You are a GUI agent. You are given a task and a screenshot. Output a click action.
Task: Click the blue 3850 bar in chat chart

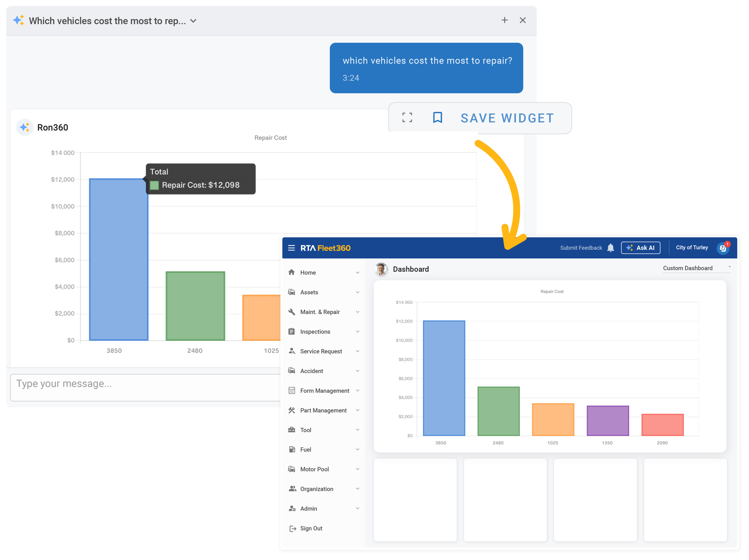coord(119,259)
